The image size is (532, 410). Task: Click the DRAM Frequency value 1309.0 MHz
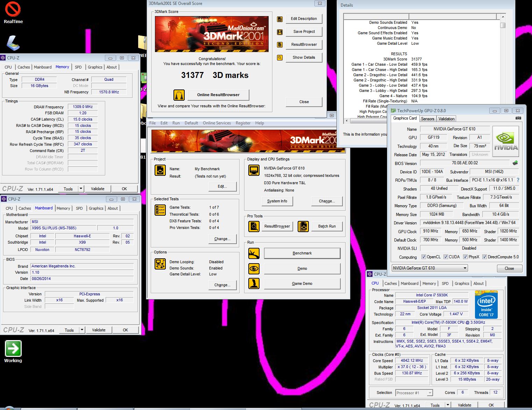tap(83, 107)
